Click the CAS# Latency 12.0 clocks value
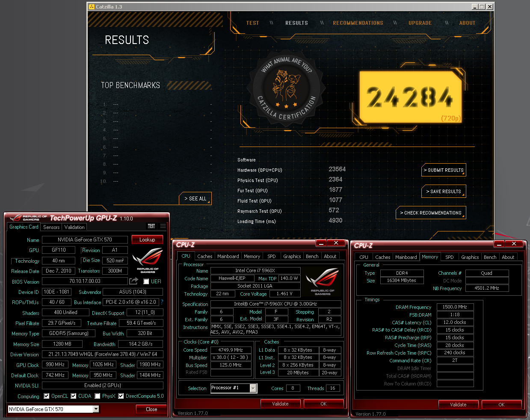This screenshot has height=420, width=530. [455, 322]
